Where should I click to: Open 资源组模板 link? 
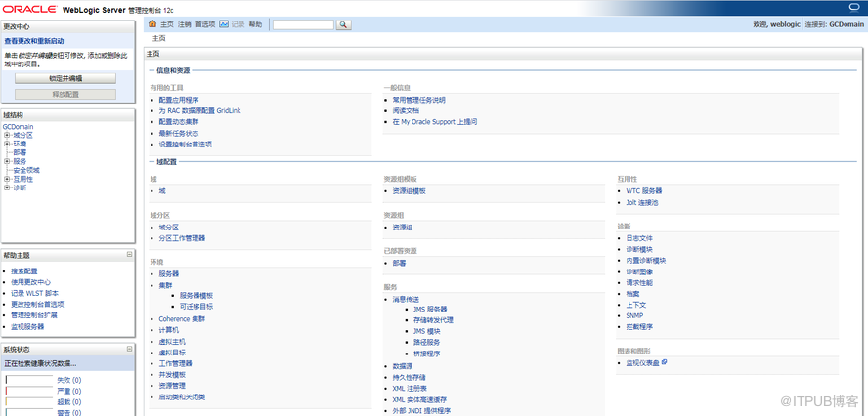410,190
